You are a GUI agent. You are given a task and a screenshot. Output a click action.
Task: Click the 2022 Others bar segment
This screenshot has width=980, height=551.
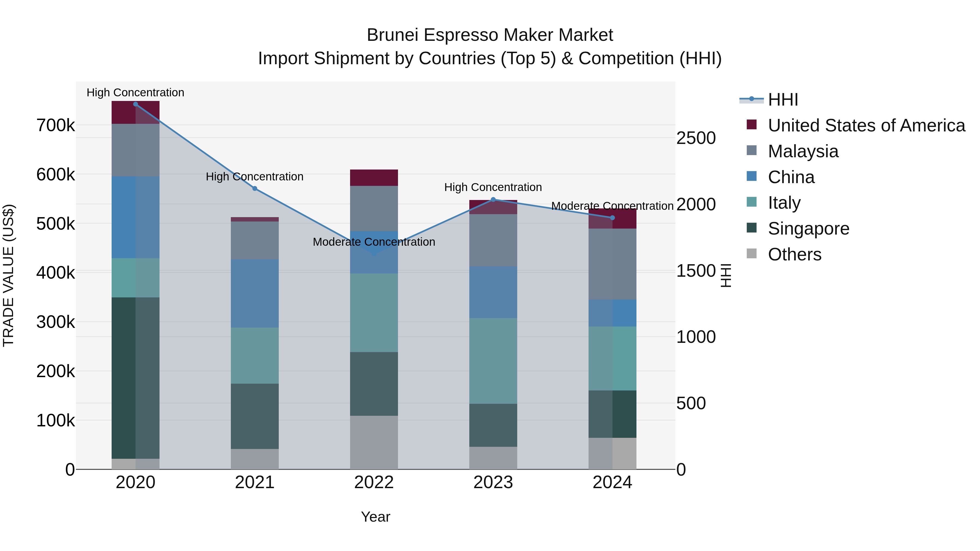coord(374,442)
